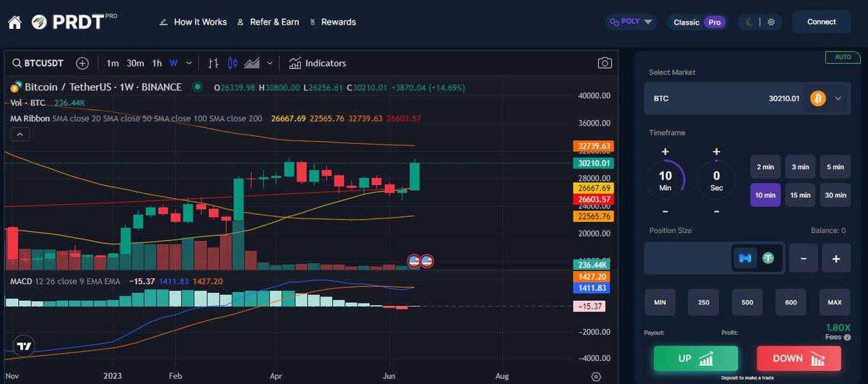The height and width of the screenshot is (384, 868).
Task: Open the POLY network dropdown
Action: tap(631, 22)
